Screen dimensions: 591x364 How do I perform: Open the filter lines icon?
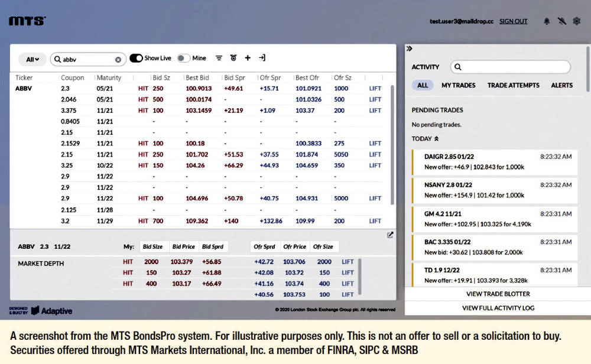click(219, 58)
